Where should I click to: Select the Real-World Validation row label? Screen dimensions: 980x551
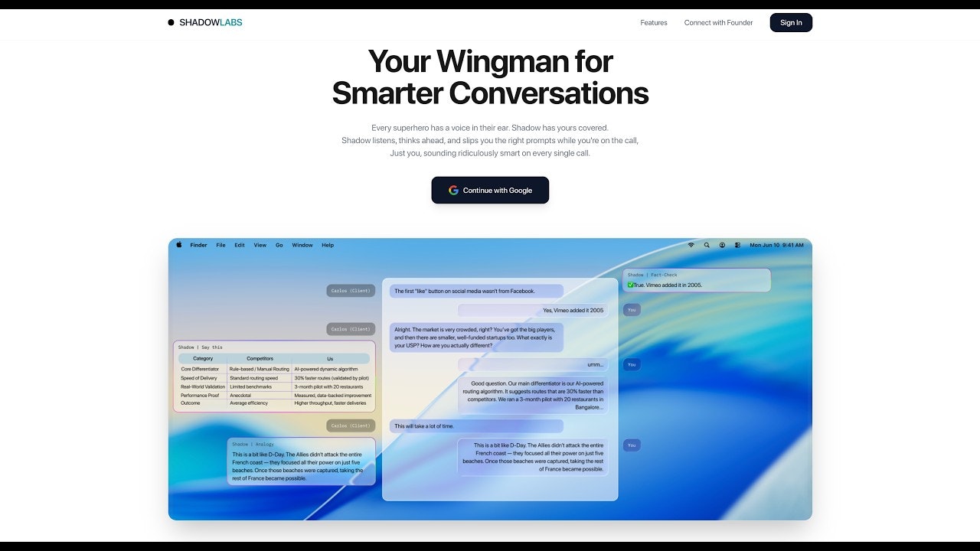(x=203, y=386)
